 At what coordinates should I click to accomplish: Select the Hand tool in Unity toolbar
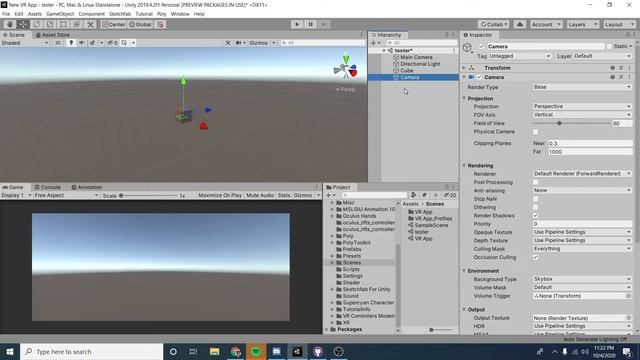(10, 24)
